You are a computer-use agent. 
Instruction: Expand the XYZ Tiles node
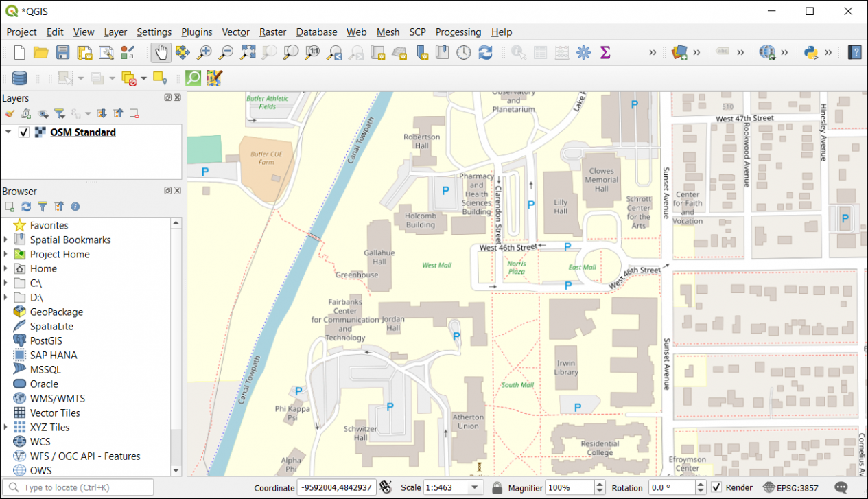pos(5,427)
